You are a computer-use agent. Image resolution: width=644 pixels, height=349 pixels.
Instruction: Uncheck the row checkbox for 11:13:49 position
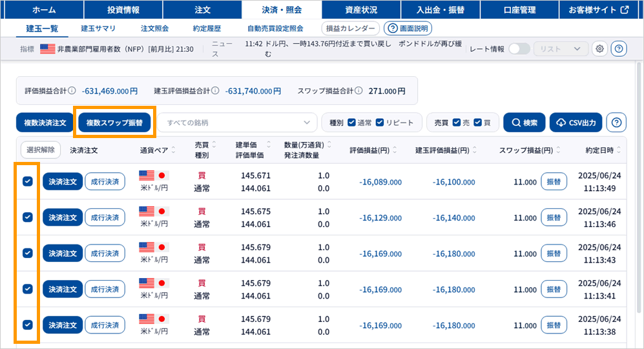pyautogui.click(x=28, y=181)
